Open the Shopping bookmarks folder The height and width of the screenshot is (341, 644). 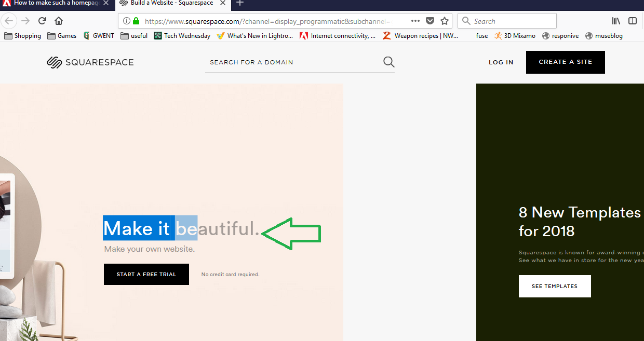(22, 36)
